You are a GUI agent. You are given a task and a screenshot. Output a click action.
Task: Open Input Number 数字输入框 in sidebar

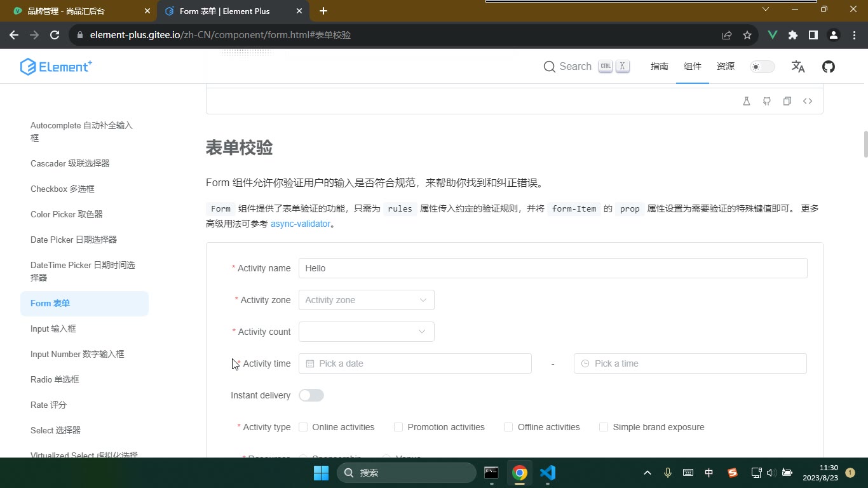[x=84, y=354]
